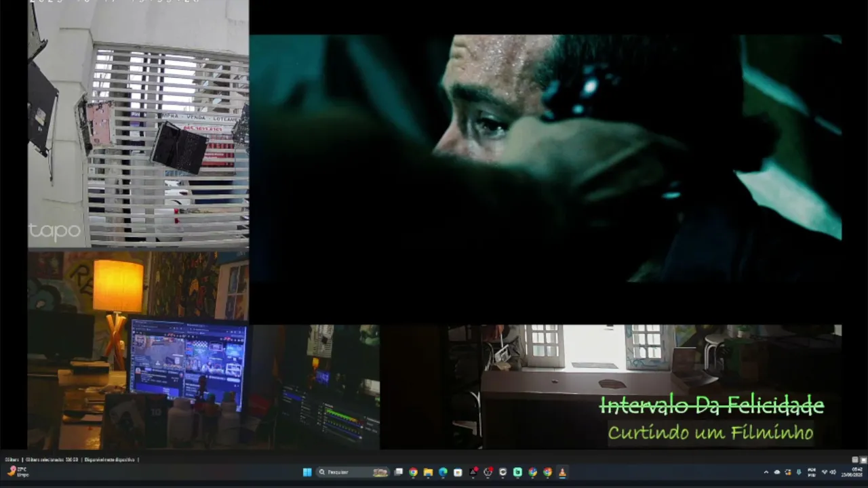Open the Microsoft Store taskbar icon

coord(458,472)
